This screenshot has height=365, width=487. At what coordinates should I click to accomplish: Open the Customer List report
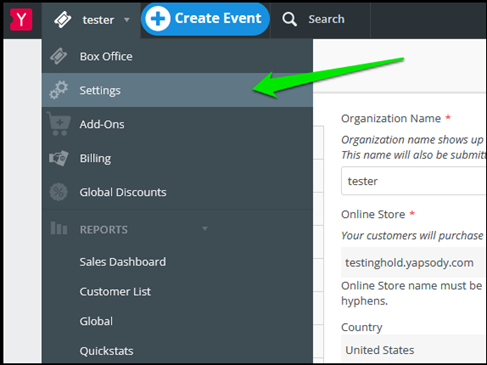(115, 292)
